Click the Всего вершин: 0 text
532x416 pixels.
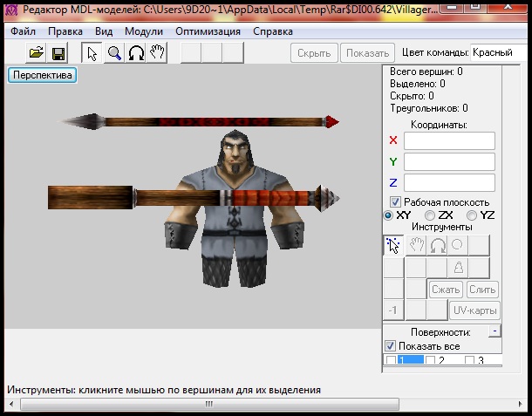tap(426, 72)
